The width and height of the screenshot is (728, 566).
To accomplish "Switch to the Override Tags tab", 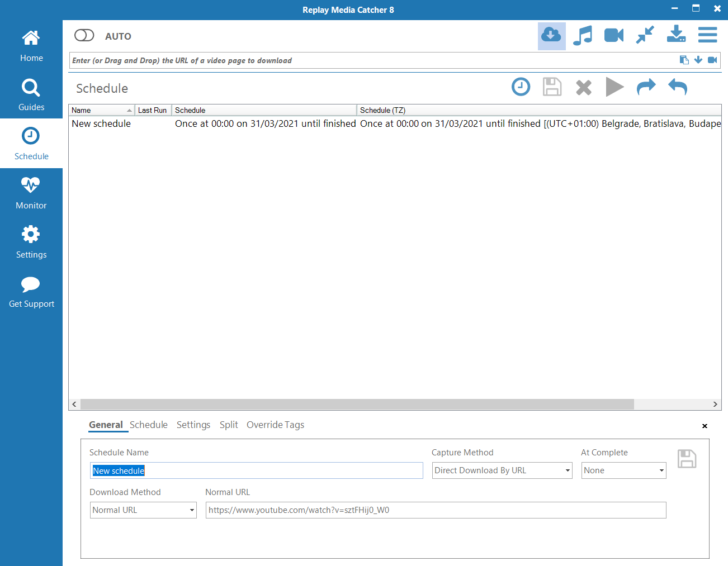I will (x=276, y=425).
